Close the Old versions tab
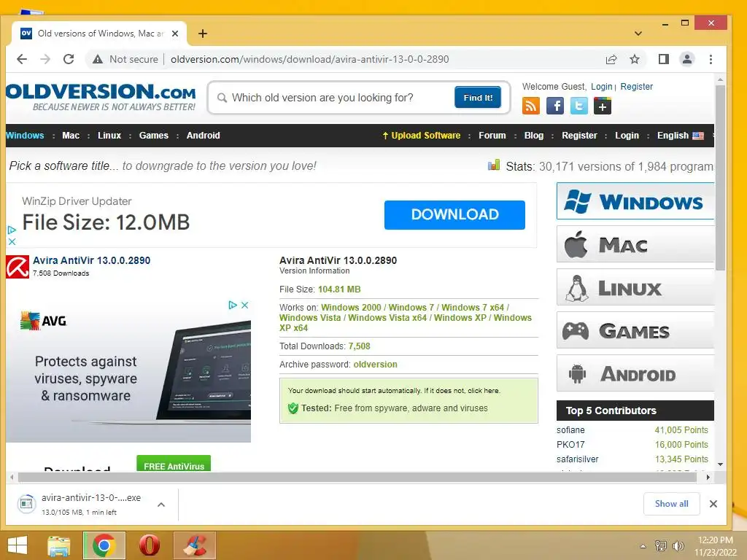The image size is (747, 560). [175, 34]
